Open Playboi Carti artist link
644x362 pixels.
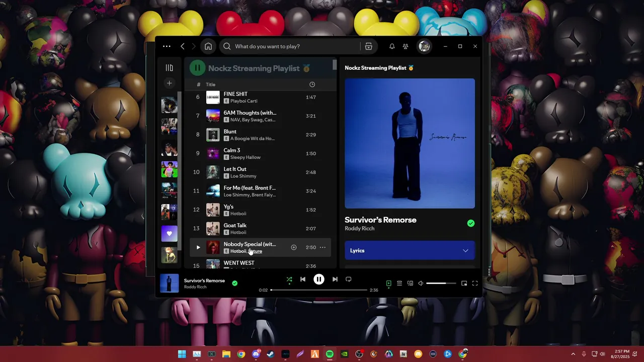point(244,101)
